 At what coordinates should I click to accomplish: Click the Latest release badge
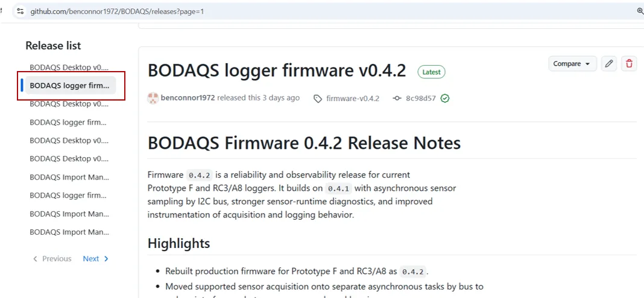(431, 72)
